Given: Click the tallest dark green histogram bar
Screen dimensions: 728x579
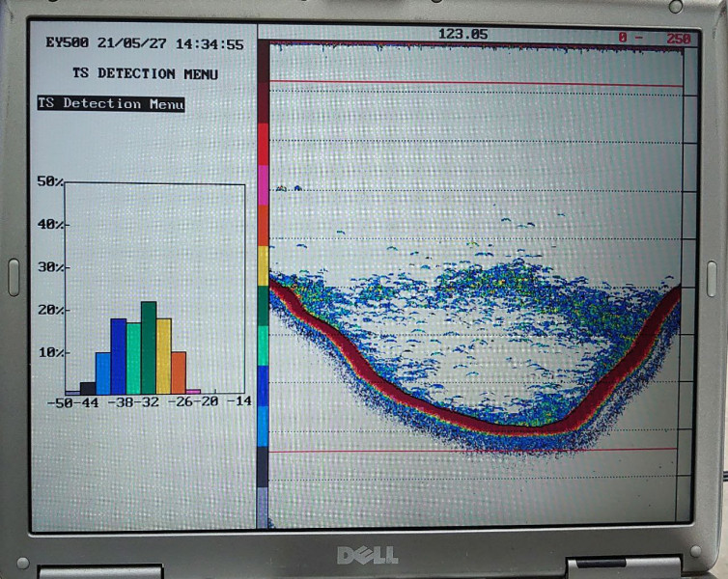Looking at the screenshot, I should pyautogui.click(x=149, y=347).
